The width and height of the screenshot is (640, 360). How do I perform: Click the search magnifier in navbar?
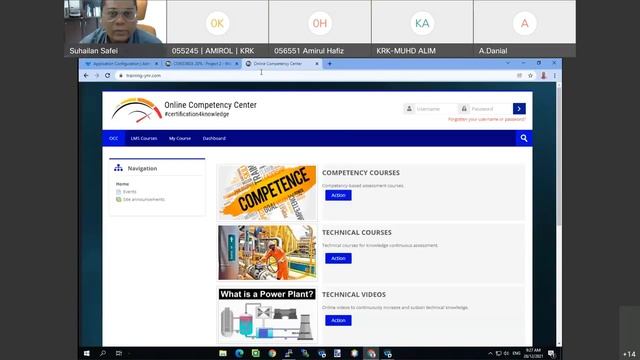click(x=524, y=138)
